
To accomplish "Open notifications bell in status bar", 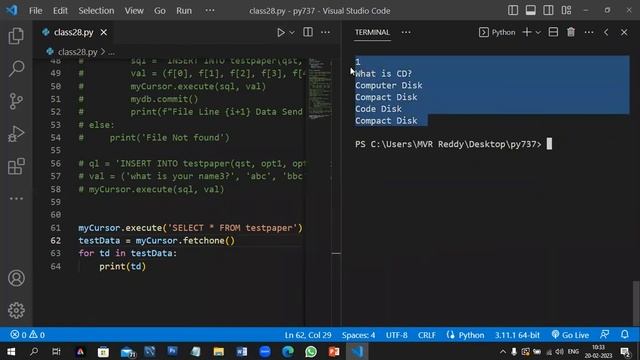I will (x=624, y=335).
